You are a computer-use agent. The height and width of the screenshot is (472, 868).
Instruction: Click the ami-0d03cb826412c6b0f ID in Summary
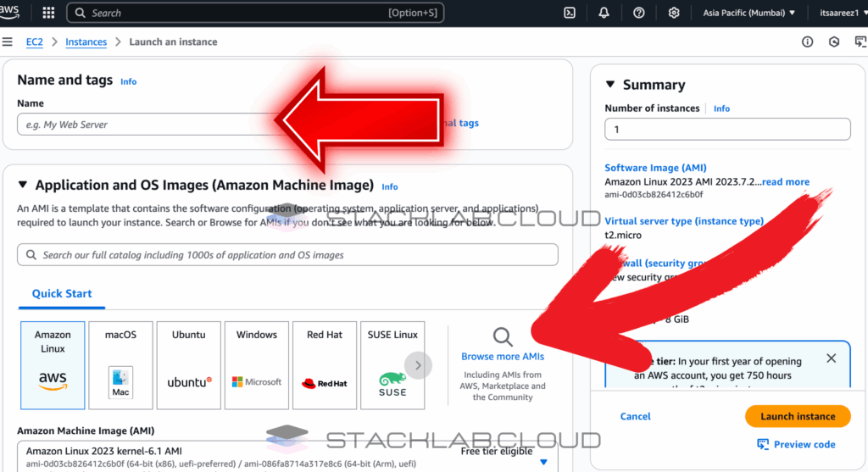[654, 195]
